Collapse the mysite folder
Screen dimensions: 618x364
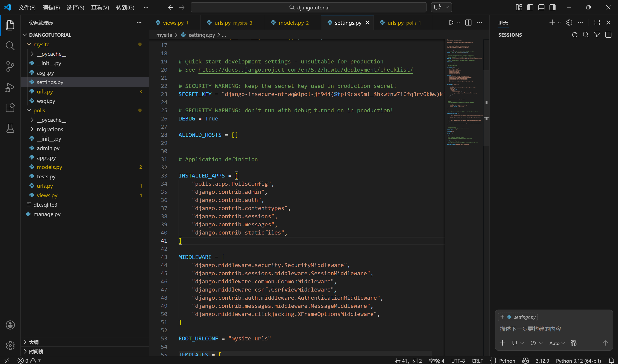[x=41, y=44]
